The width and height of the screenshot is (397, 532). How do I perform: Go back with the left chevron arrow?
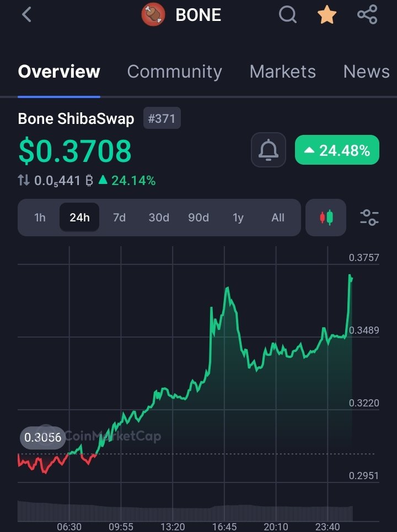click(x=26, y=14)
